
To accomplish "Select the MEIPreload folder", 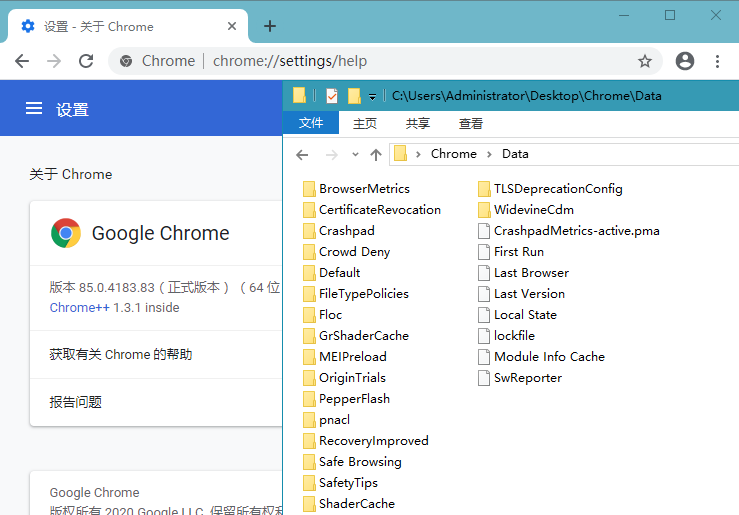I will coord(345,357).
